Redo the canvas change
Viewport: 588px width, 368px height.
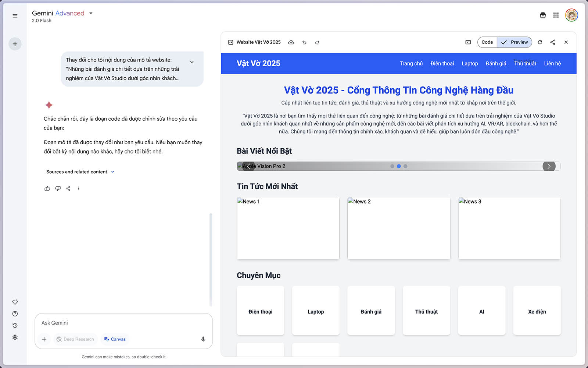317,42
